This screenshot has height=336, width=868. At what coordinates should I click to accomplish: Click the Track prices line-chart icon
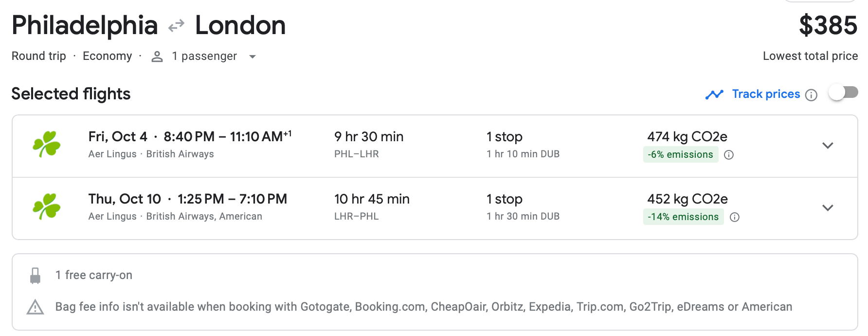point(715,94)
